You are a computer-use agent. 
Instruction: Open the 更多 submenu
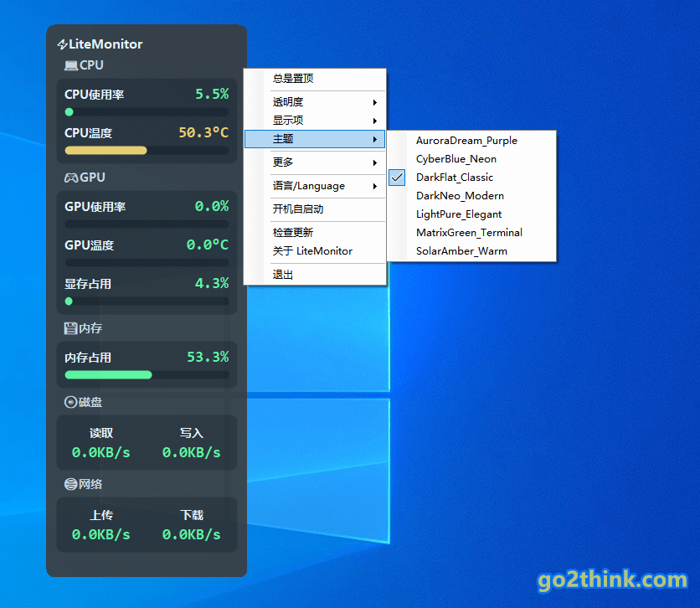[315, 162]
